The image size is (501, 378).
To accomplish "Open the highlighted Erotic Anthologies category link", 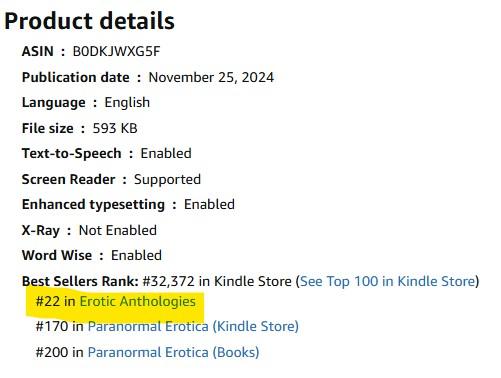I will tap(138, 301).
